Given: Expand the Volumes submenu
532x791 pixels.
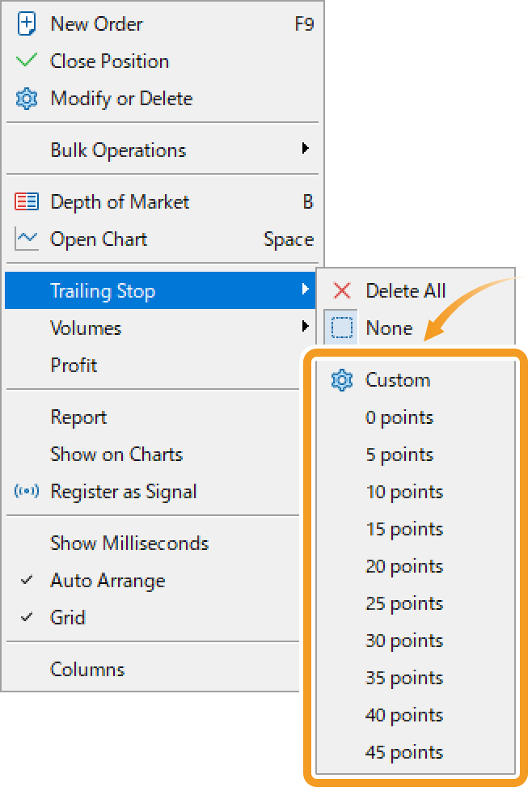Looking at the screenshot, I should click(86, 328).
